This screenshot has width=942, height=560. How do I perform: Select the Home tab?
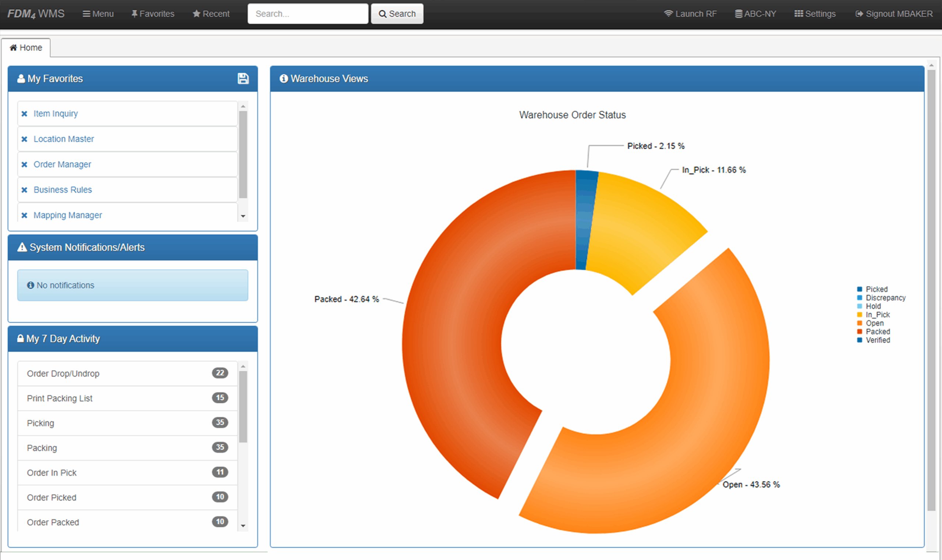[x=26, y=47]
